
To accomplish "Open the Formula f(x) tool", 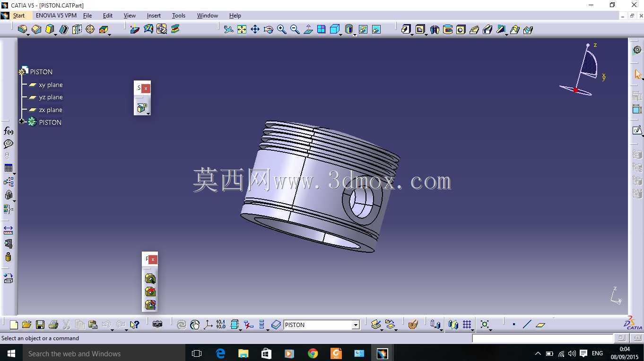I will 8,131.
